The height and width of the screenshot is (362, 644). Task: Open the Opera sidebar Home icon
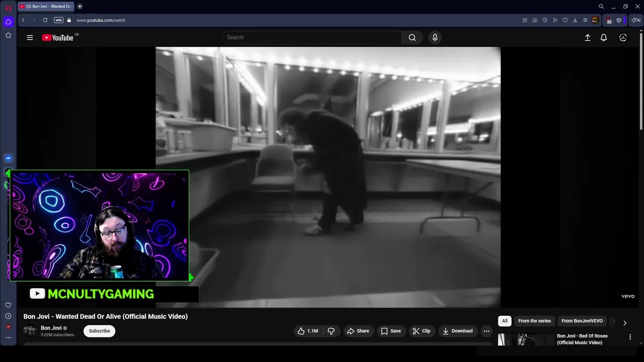pos(8,22)
